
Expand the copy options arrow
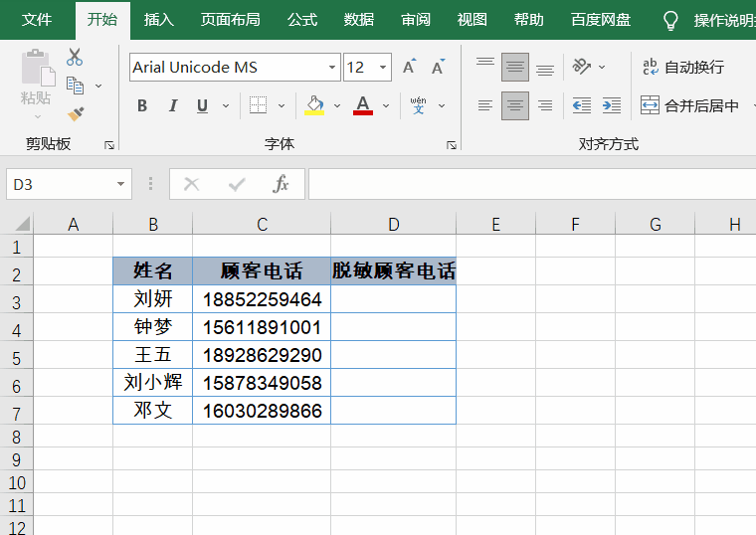(98, 86)
